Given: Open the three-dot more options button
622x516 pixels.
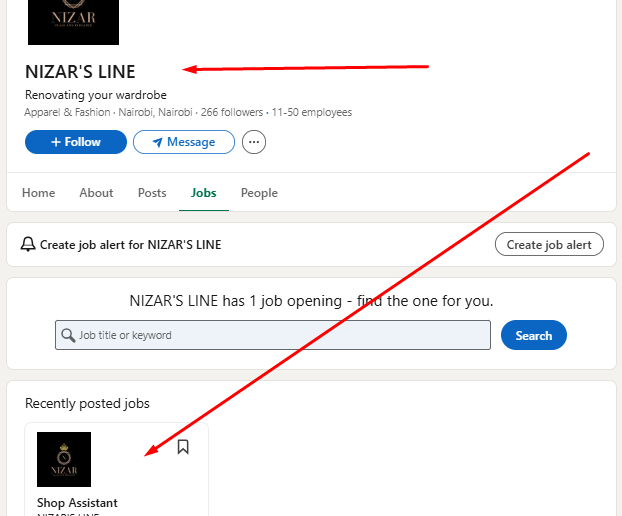Looking at the screenshot, I should click(x=254, y=142).
